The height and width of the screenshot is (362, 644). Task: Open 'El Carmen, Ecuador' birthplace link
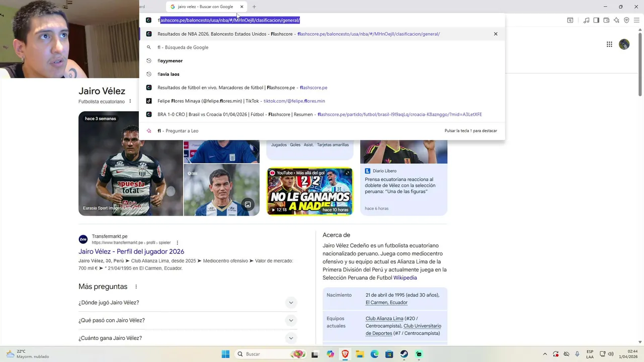point(386,303)
